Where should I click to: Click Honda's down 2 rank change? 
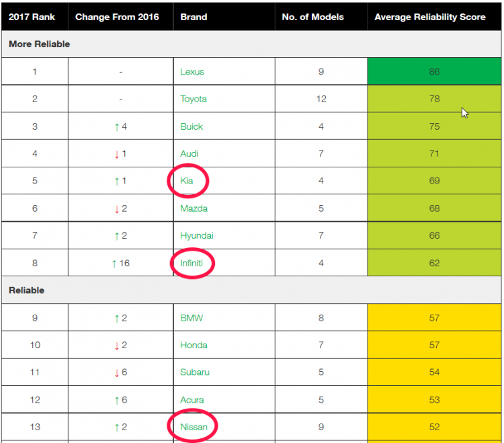120,346
